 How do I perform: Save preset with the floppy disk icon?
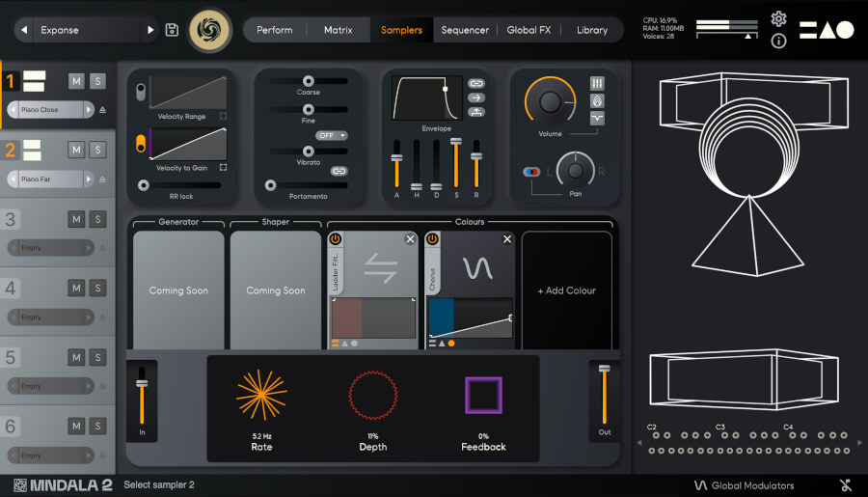pos(172,30)
